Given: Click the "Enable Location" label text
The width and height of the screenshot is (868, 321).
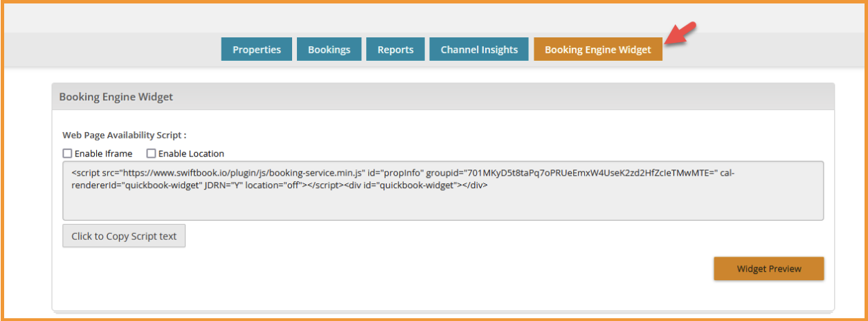Looking at the screenshot, I should pyautogui.click(x=191, y=154).
